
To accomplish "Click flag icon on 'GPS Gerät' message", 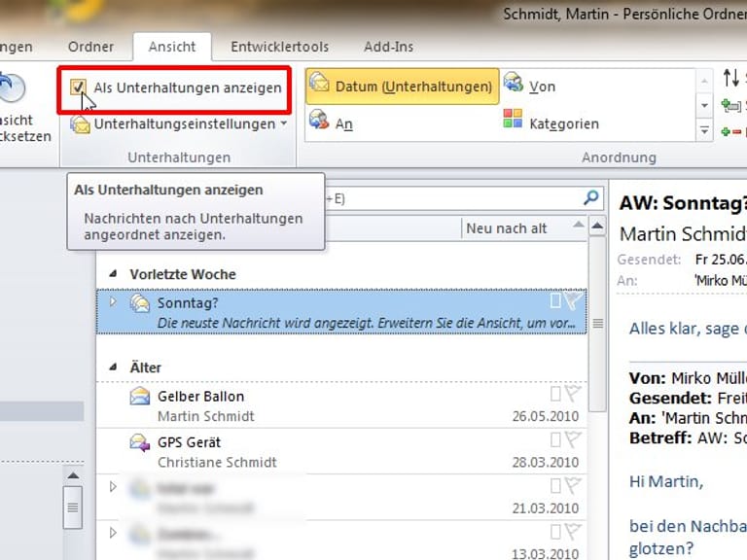I will pyautogui.click(x=572, y=441).
